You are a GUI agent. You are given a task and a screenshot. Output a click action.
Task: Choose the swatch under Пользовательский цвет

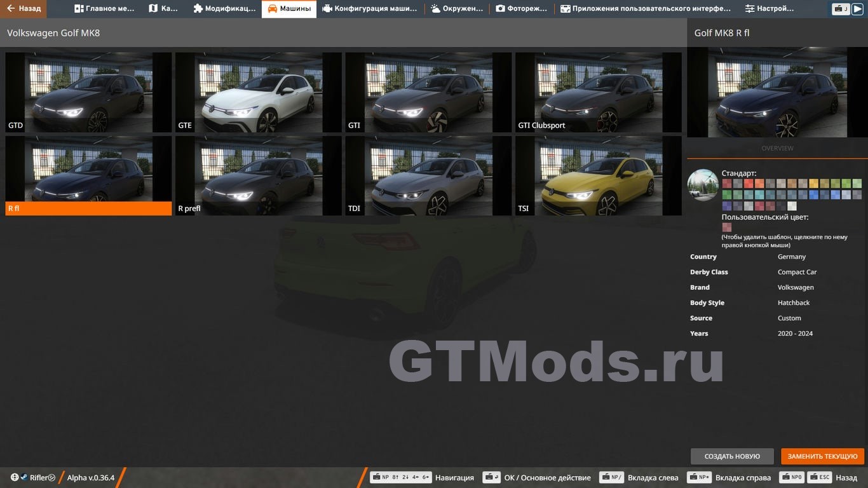point(727,227)
